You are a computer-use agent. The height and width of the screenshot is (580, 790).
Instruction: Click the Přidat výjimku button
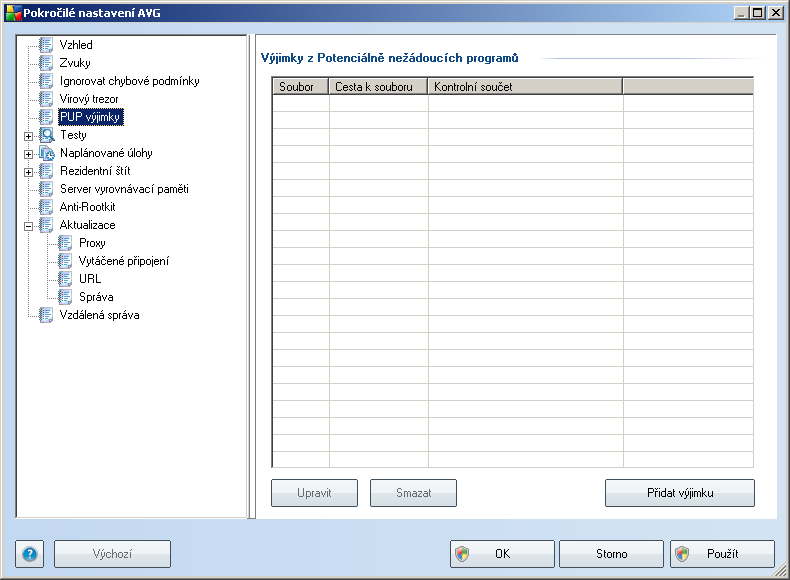point(680,493)
